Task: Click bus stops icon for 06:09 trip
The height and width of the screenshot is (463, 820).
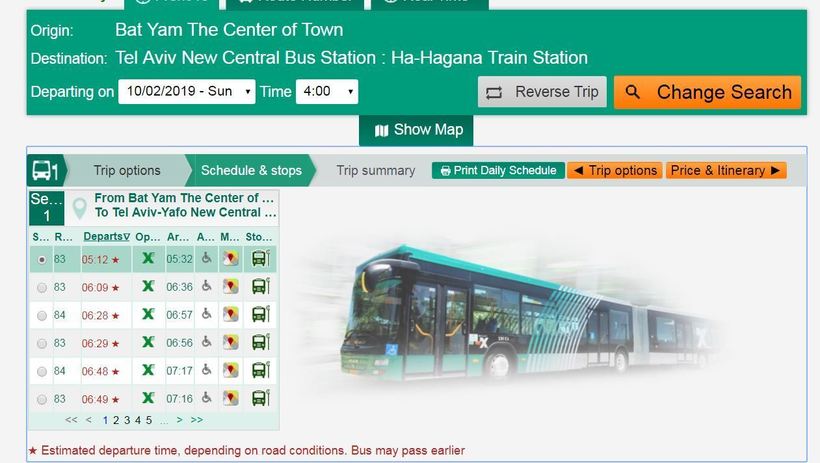Action: (x=259, y=287)
